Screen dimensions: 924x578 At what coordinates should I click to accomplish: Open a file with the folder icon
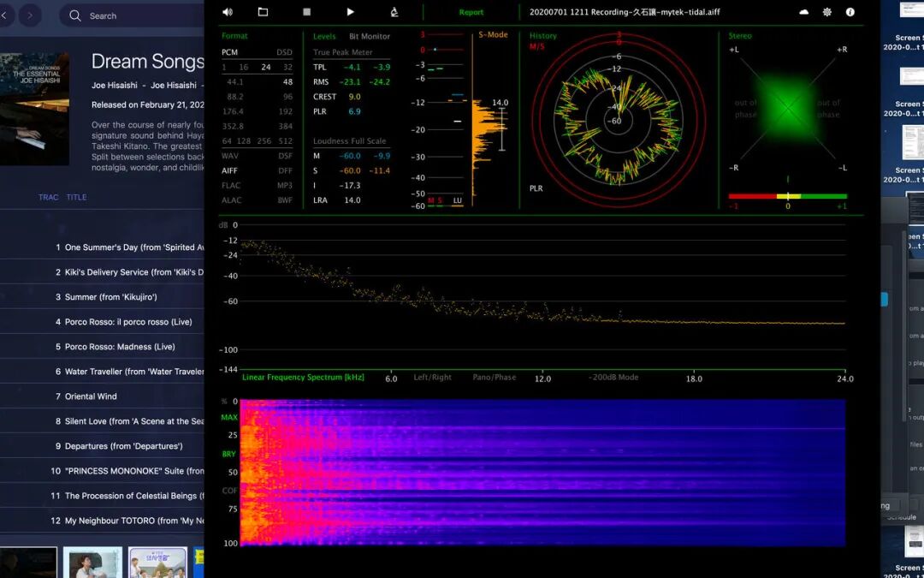(x=263, y=12)
